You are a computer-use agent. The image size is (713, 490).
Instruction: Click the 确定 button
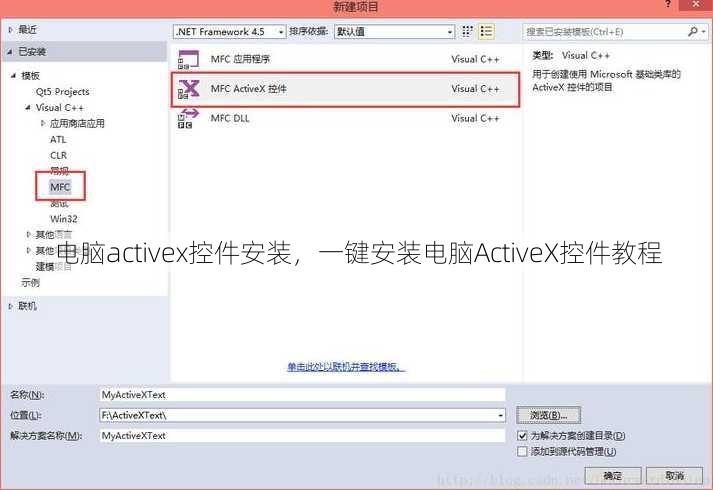[x=613, y=475]
